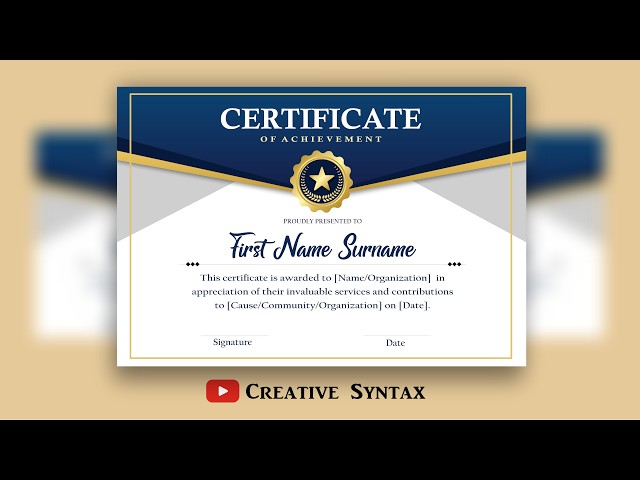The height and width of the screenshot is (480, 640).
Task: Select the 'OF ACHIEVEMENT' subtitle
Action: point(321,139)
